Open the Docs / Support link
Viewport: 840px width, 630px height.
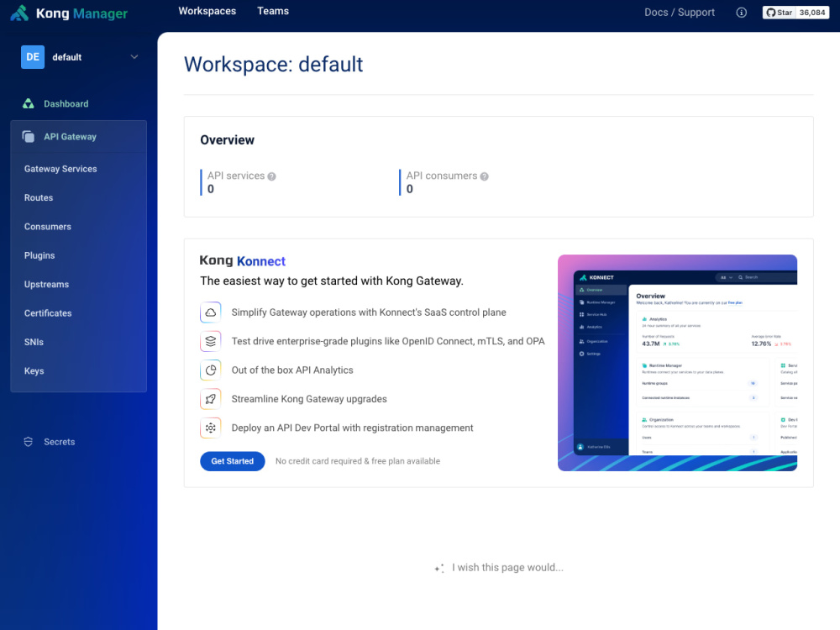pos(679,12)
